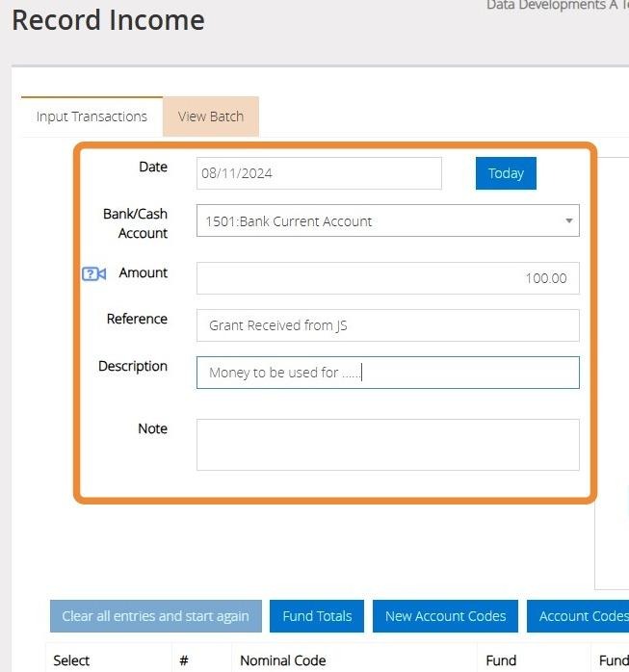The image size is (629, 672).
Task: Select the Input Transactions tab
Action: (x=92, y=116)
